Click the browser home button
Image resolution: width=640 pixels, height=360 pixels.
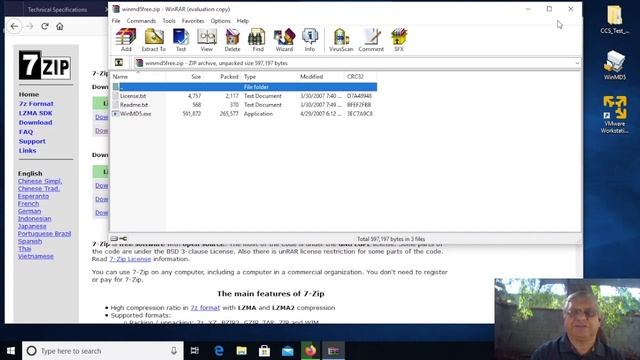(x=60, y=26)
